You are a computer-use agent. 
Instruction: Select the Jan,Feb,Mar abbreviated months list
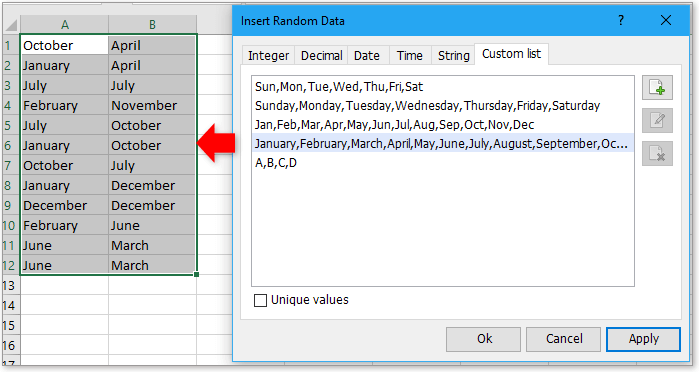click(442, 124)
